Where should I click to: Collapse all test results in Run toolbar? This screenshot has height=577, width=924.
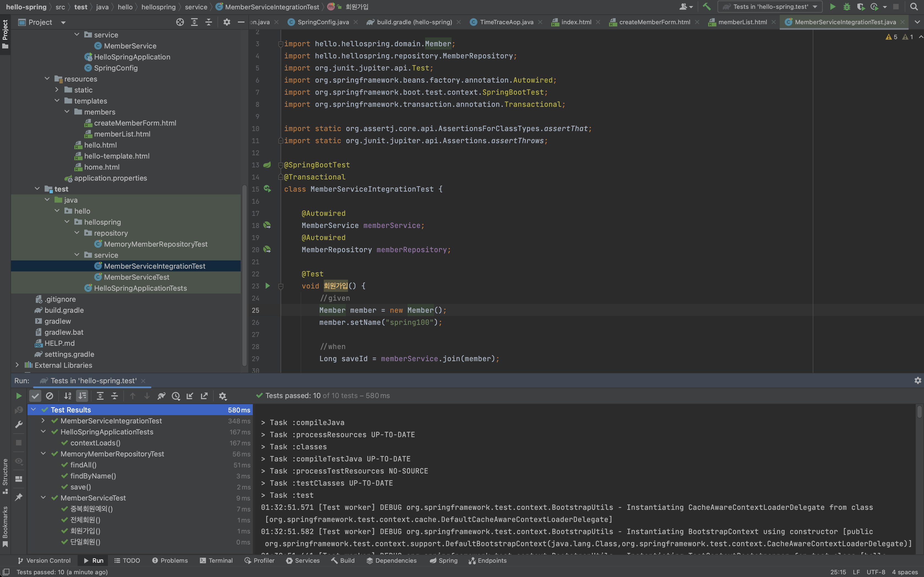(115, 396)
